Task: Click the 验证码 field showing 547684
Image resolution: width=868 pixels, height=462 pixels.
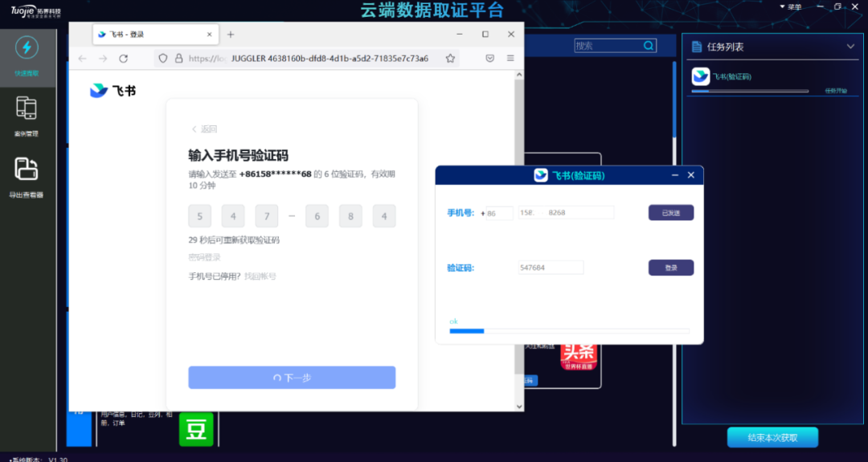Action: (551, 268)
